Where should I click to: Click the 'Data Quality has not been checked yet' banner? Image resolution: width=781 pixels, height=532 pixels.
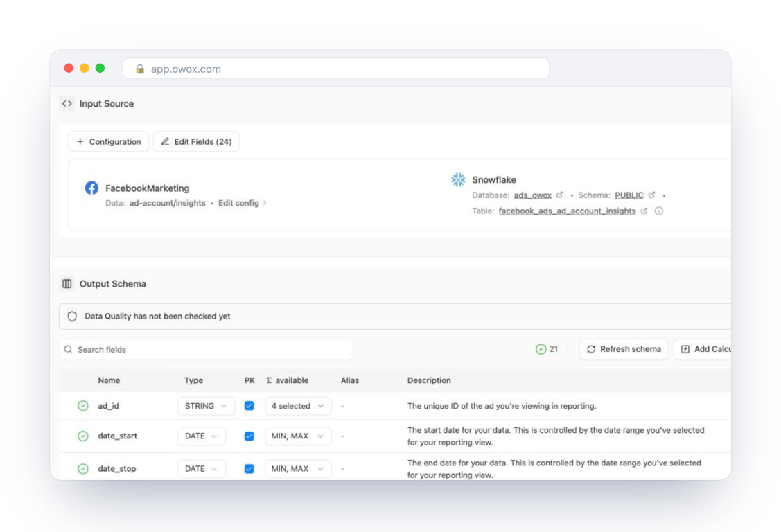coord(395,317)
